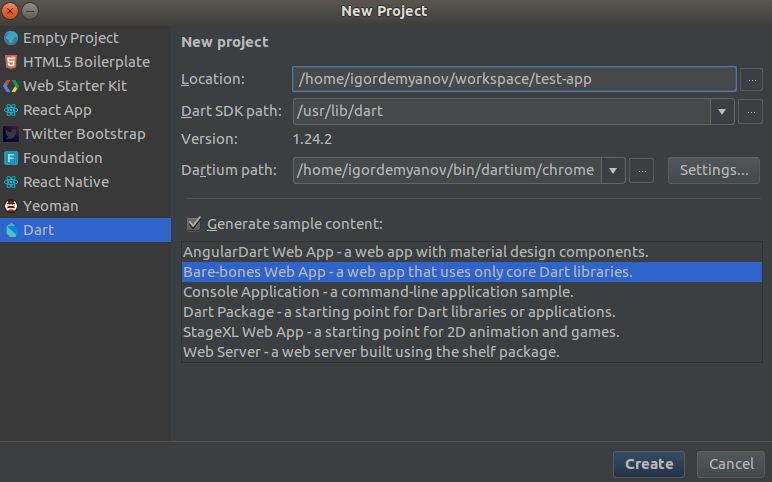Select the Yeoman generator icon
The width and height of the screenshot is (772, 482).
(x=11, y=206)
